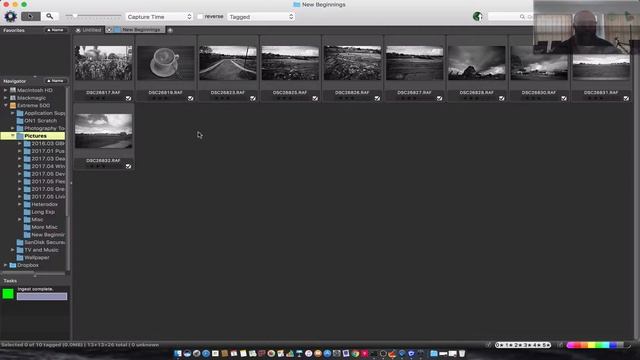Open the Capture Time sort dropdown
Image resolution: width=640 pixels, height=360 pixels.
[x=159, y=17]
